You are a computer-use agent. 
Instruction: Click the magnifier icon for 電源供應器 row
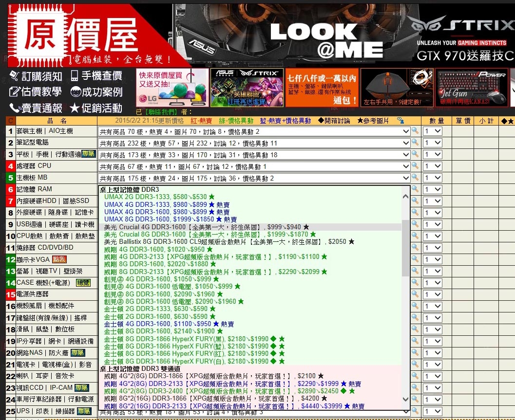pos(415,294)
